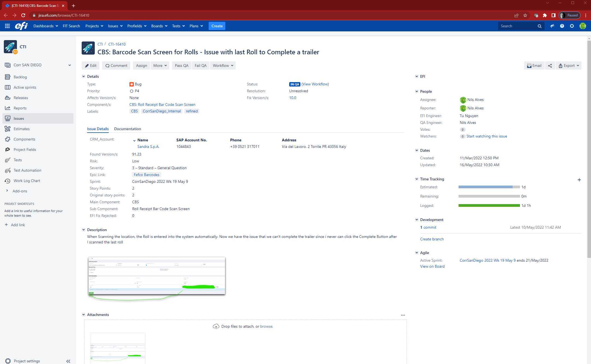This screenshot has height=364, width=591.
Task: Open the More actions dropdown
Action: pos(160,65)
